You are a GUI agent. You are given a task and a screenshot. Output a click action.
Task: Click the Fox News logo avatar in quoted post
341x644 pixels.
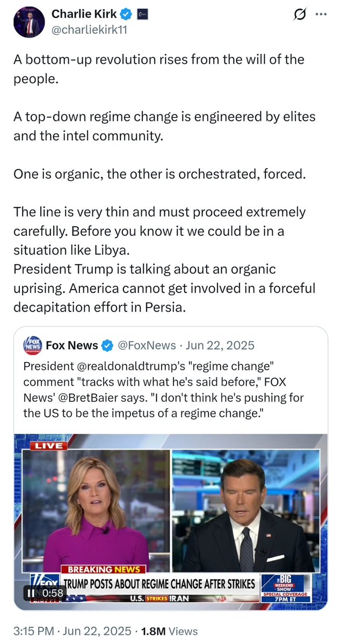click(32, 345)
